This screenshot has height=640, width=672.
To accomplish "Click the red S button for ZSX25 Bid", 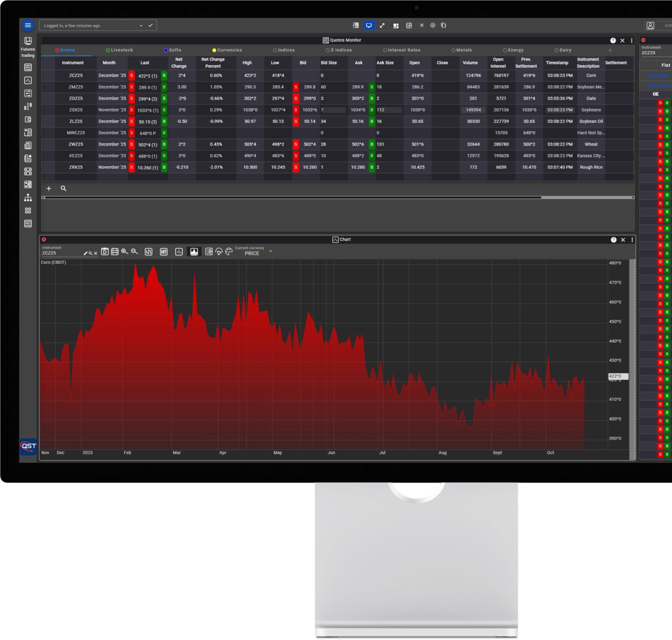I will 296,110.
